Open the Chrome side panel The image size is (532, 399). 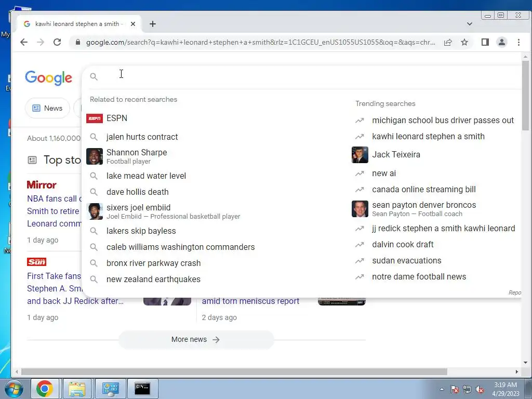[485, 42]
